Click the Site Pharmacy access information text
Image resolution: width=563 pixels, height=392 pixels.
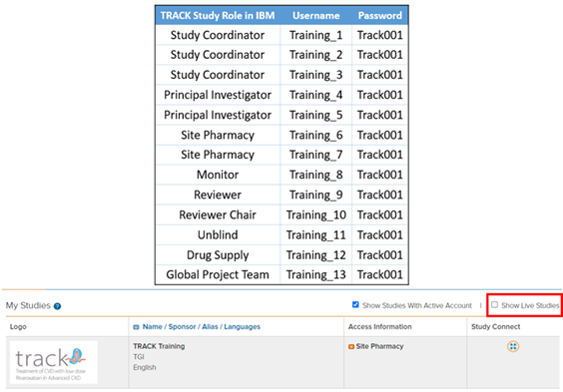click(379, 346)
